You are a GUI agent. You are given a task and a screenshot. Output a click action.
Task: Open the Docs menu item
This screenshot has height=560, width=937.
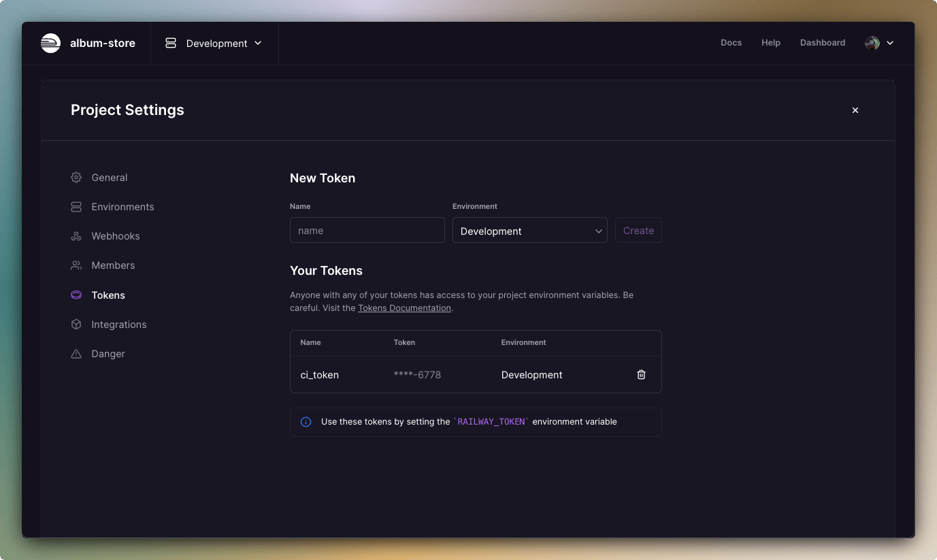point(731,43)
